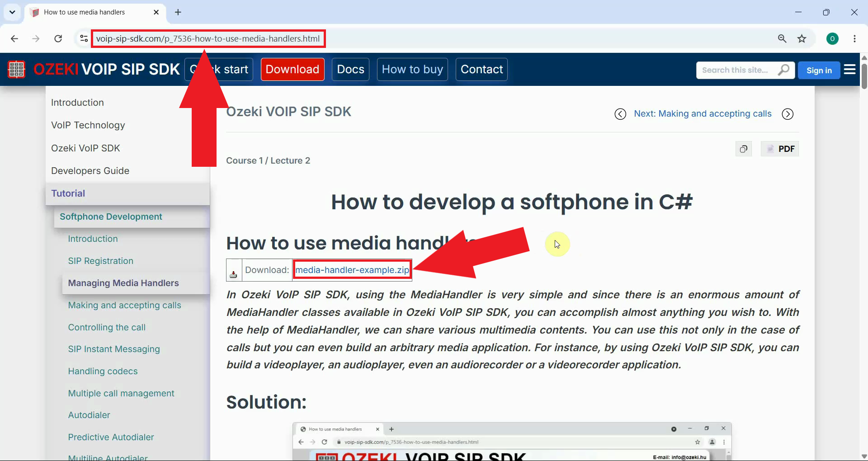868x461 pixels.
Task: Open the Download menu button
Action: pos(292,69)
